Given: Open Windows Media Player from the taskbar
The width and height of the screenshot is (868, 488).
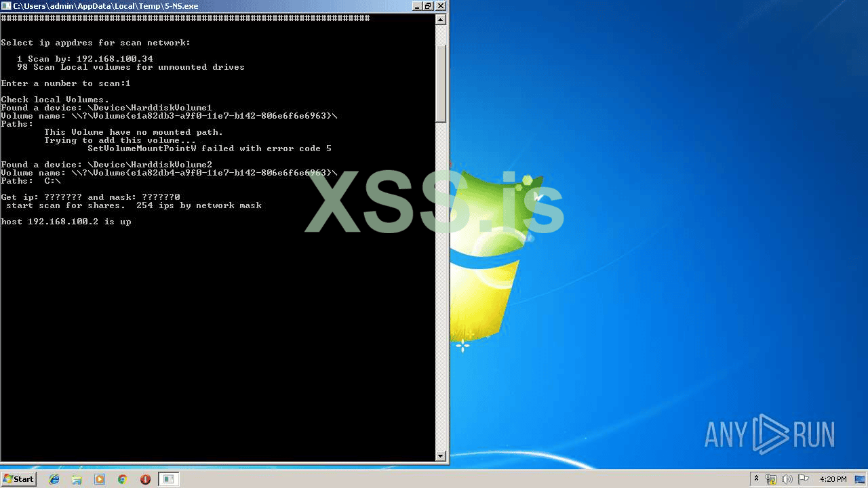Looking at the screenshot, I should 100,479.
